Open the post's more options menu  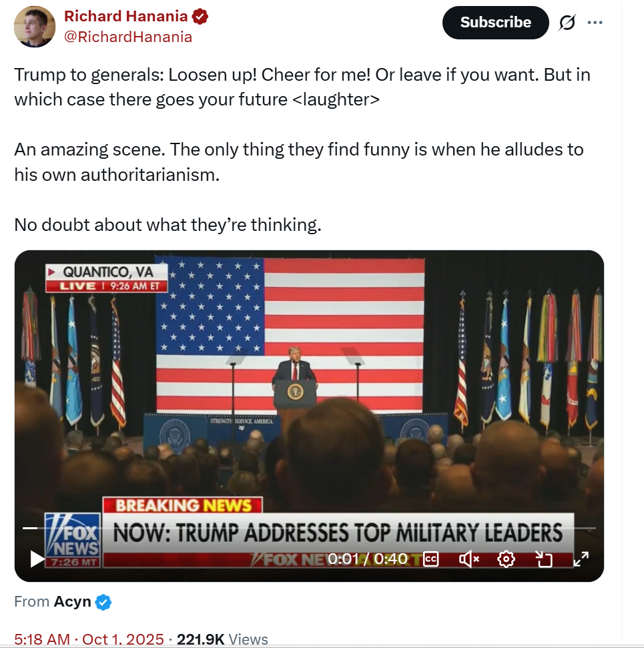click(595, 23)
